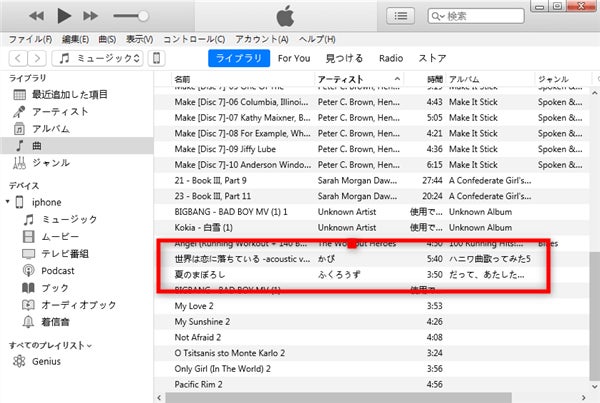Click the horizontal scrollbar right arrow
The width and height of the screenshot is (600, 403).
coord(584,398)
